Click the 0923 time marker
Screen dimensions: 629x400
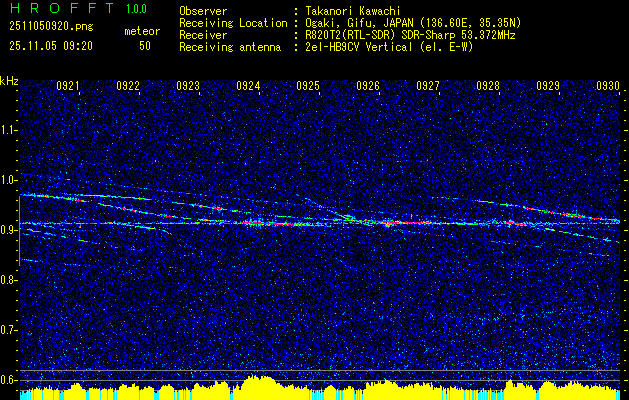188,85
